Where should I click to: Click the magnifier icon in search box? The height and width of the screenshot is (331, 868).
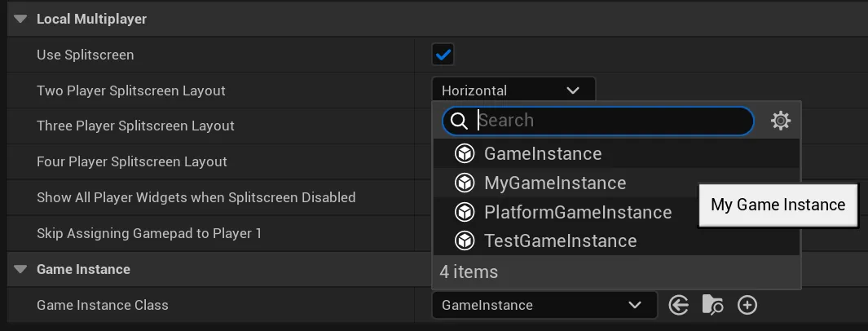460,121
